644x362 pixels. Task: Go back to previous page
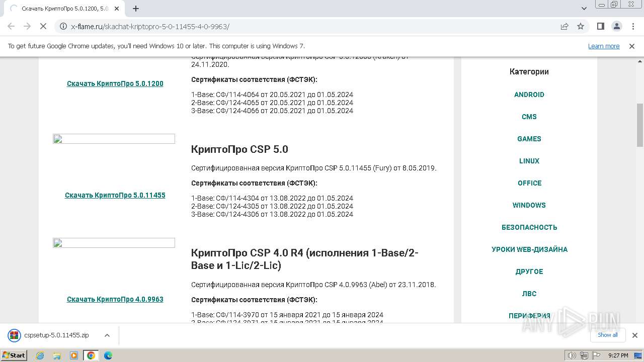tap(11, 26)
